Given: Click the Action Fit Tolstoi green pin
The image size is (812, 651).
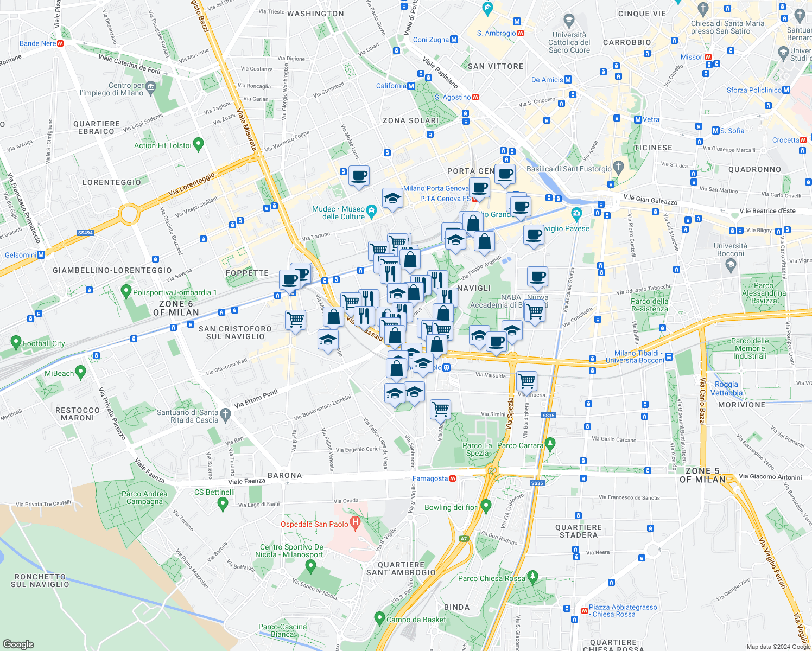Looking at the screenshot, I should (x=198, y=144).
